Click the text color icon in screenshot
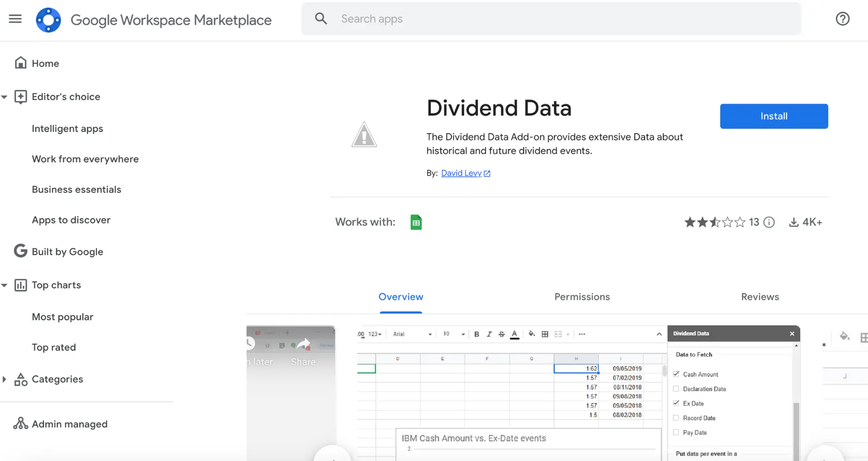Viewport: 868px width, 461px height. pos(514,334)
